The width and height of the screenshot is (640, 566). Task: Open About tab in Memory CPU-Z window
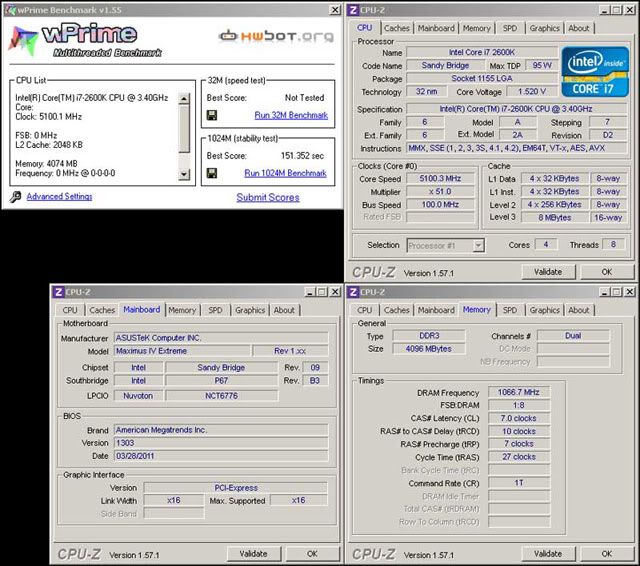579,310
